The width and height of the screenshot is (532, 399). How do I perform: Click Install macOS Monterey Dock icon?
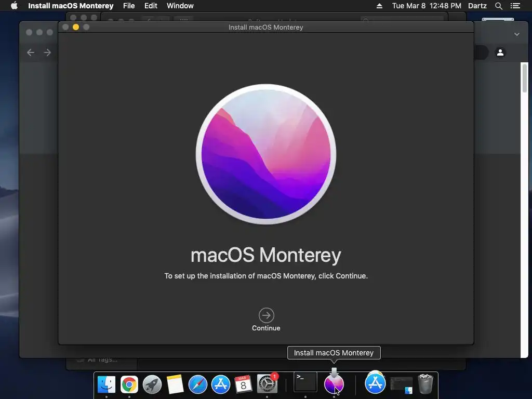[x=334, y=383]
